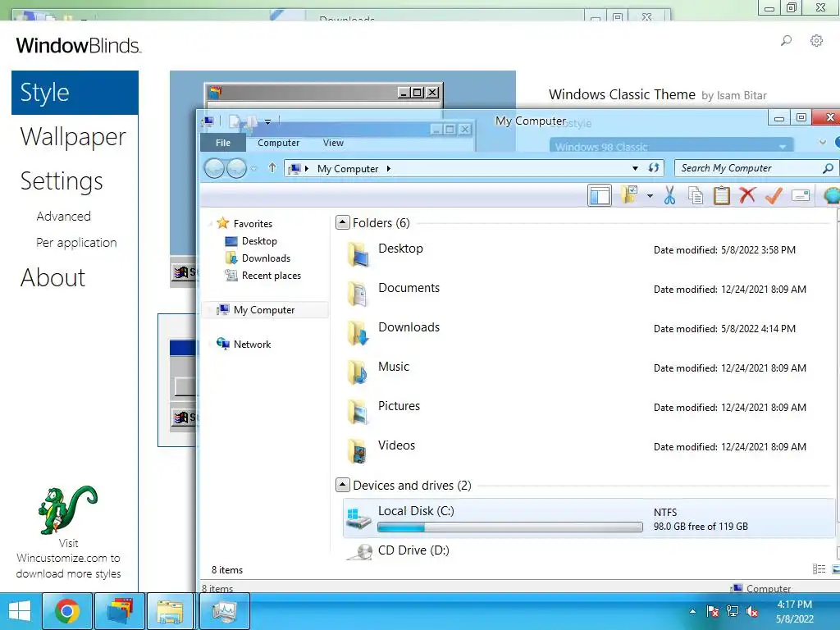Click the Search My Computer field
Screen dimensions: 840x630
pos(749,168)
